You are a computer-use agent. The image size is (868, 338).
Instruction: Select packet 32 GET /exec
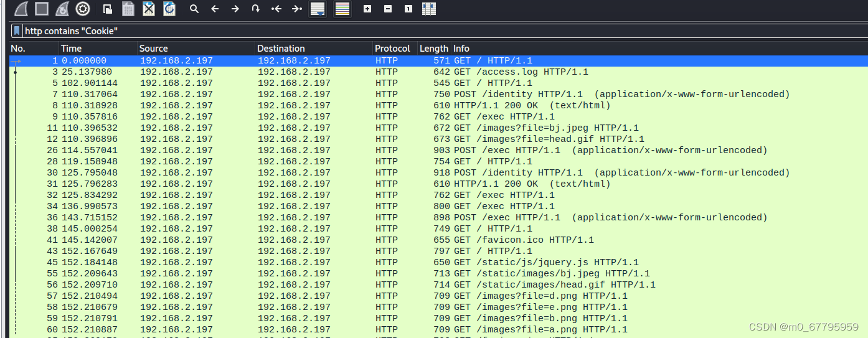(438, 195)
